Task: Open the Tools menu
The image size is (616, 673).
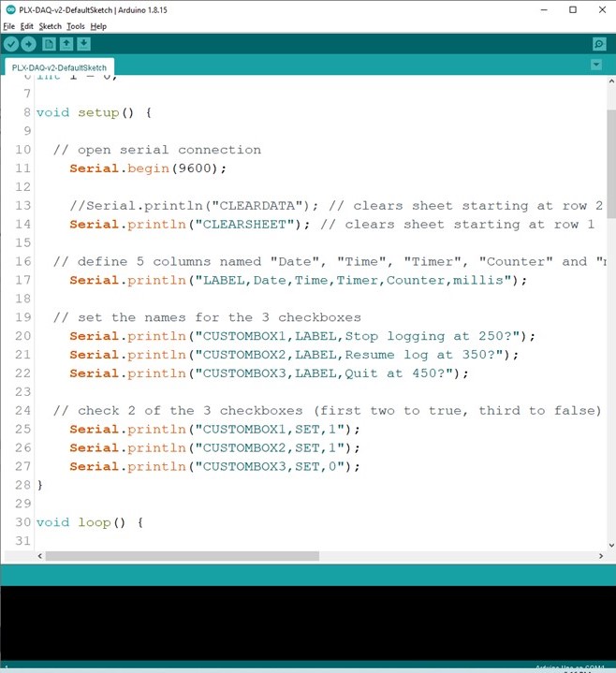Action: (76, 26)
